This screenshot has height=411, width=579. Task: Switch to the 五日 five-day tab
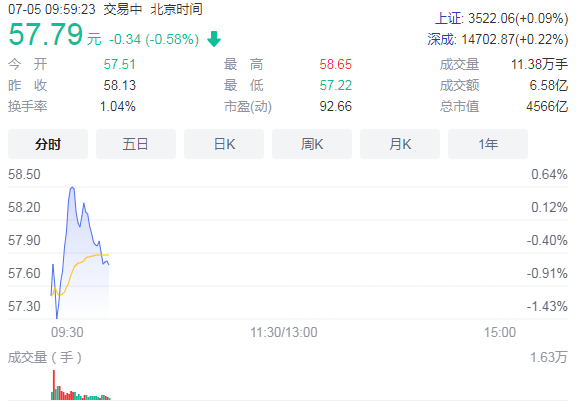[x=136, y=144]
